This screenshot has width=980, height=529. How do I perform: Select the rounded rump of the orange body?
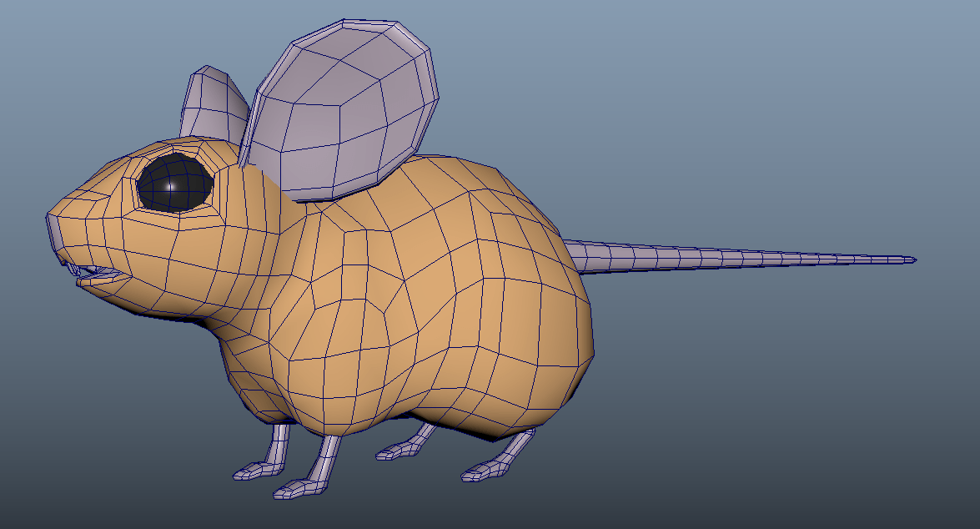pyautogui.click(x=550, y=334)
